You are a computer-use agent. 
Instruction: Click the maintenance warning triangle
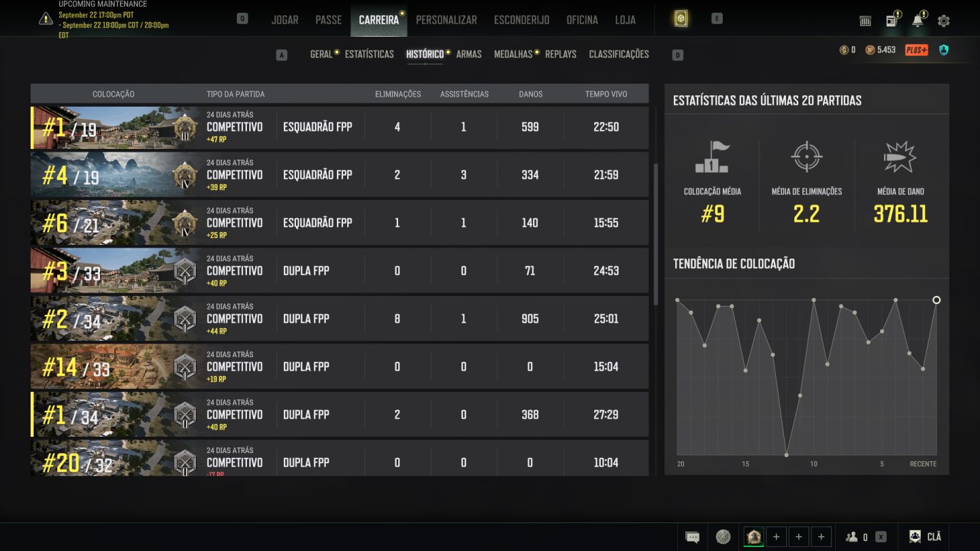pyautogui.click(x=46, y=19)
